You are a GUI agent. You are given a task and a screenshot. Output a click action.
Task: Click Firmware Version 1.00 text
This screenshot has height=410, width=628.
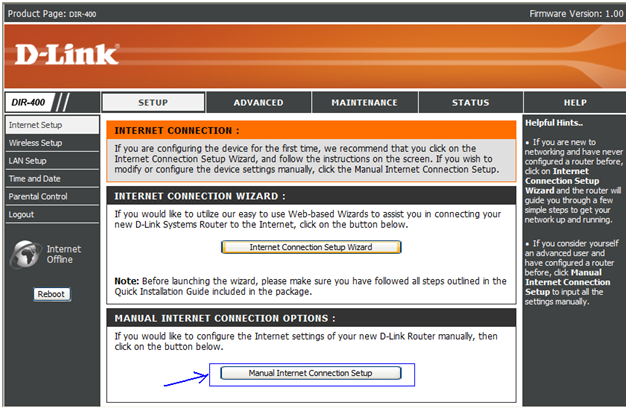point(576,14)
